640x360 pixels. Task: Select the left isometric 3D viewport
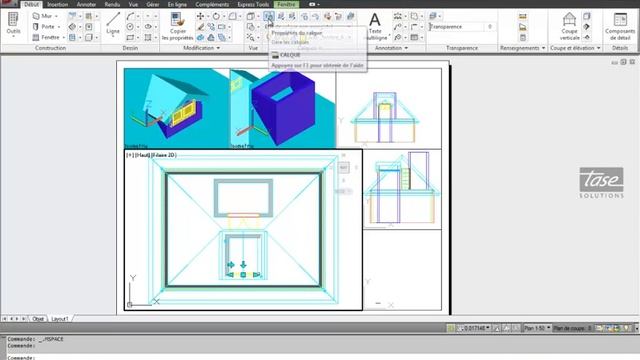click(x=177, y=108)
